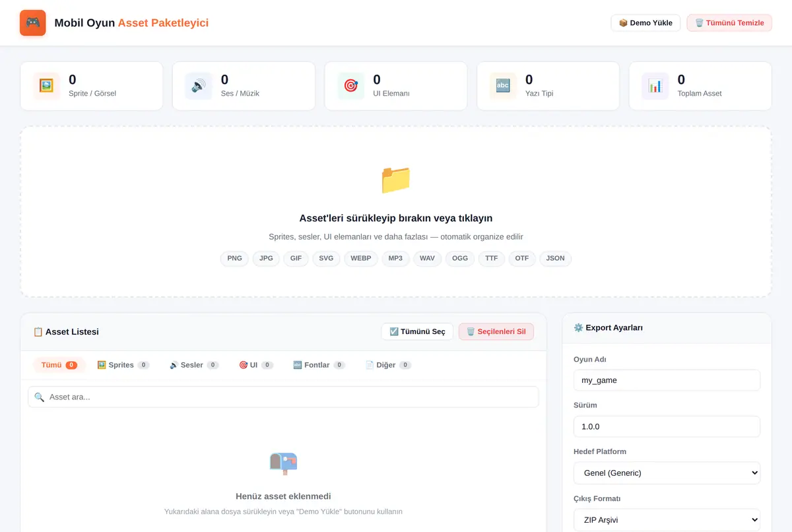Load demo assets with Demo Yükle
The height and width of the screenshot is (532, 792).
645,23
